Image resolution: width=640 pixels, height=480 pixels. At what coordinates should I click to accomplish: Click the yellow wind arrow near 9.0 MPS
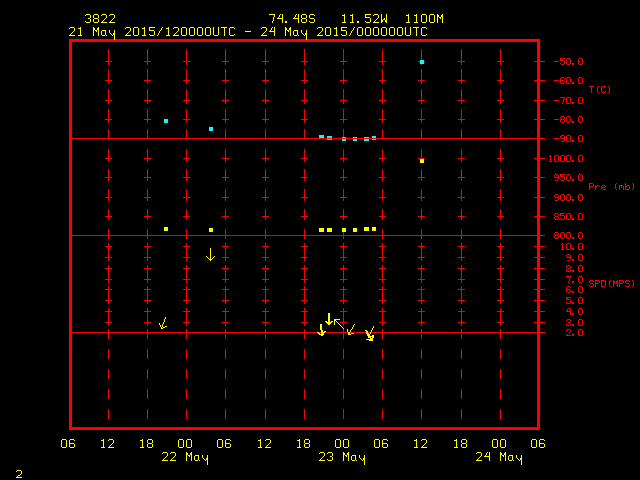(x=210, y=255)
